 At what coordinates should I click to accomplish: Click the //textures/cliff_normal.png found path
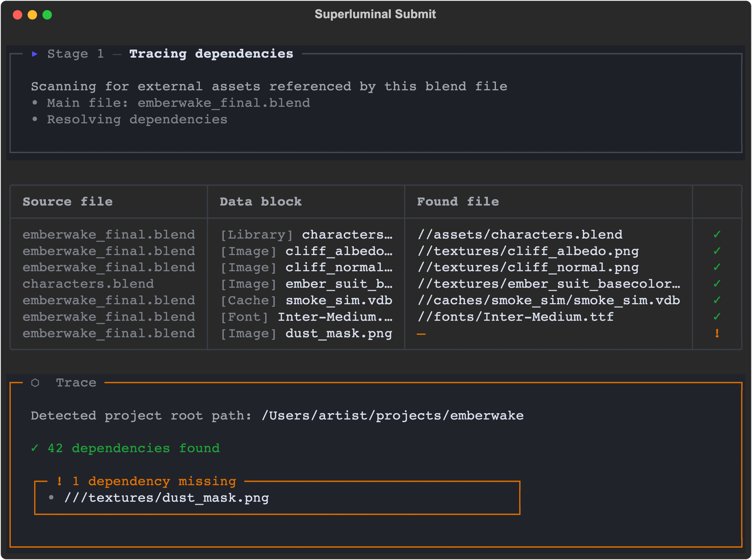click(x=528, y=268)
